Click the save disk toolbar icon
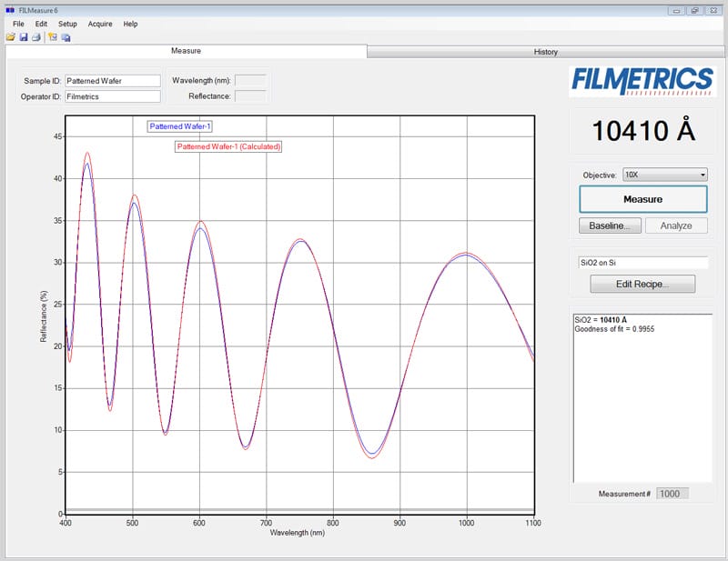 [x=24, y=37]
